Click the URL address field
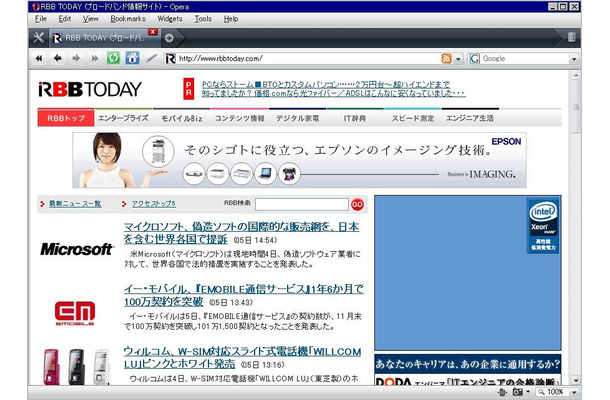Image resolution: width=610 pixels, height=400 pixels. point(309,59)
